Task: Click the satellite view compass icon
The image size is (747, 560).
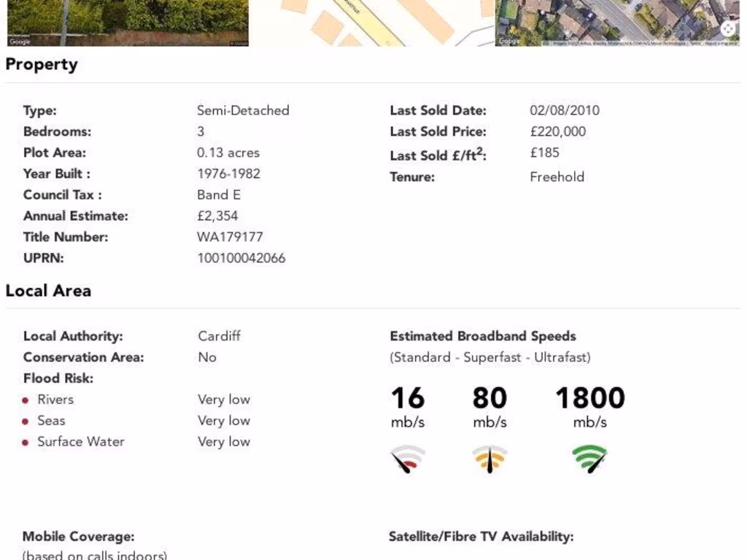Action: pyautogui.click(x=728, y=28)
